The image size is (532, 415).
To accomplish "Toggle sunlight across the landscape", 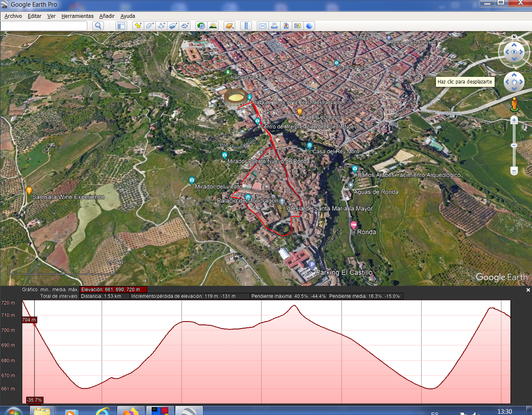I will point(213,26).
